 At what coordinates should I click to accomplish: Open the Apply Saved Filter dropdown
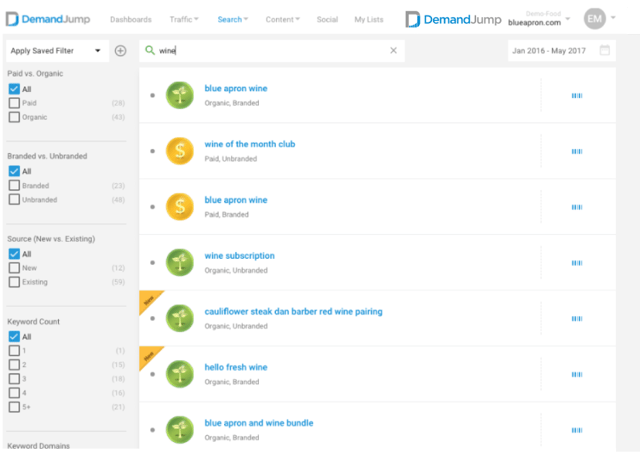pos(58,51)
